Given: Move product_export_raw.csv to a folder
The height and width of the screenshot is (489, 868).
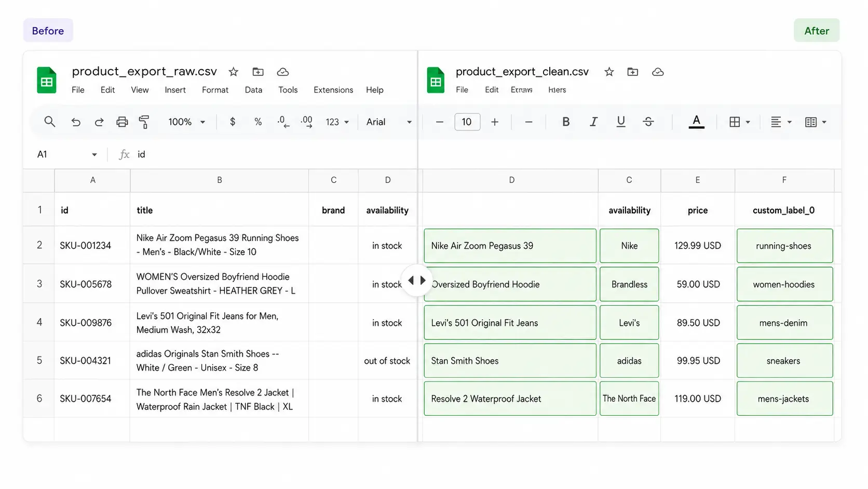Looking at the screenshot, I should click(258, 72).
